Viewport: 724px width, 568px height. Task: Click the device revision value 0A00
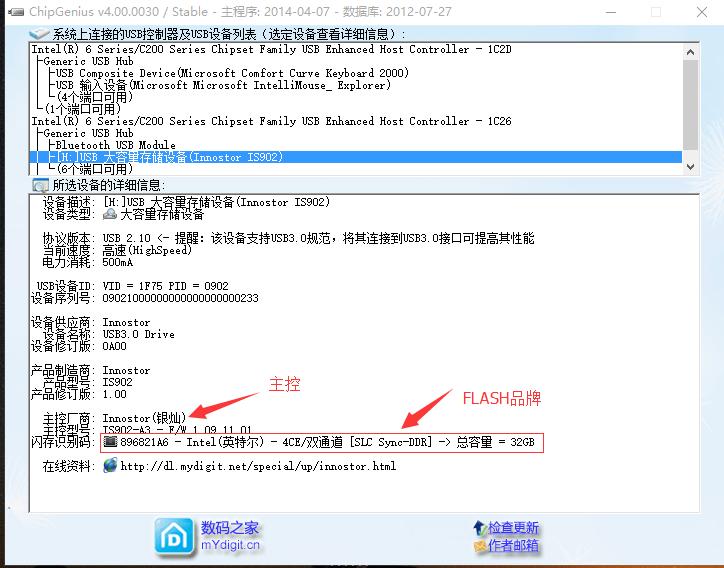[x=115, y=346]
